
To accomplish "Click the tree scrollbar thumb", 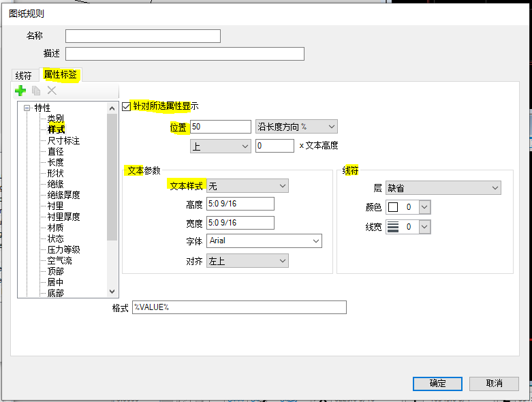I will click(x=112, y=177).
